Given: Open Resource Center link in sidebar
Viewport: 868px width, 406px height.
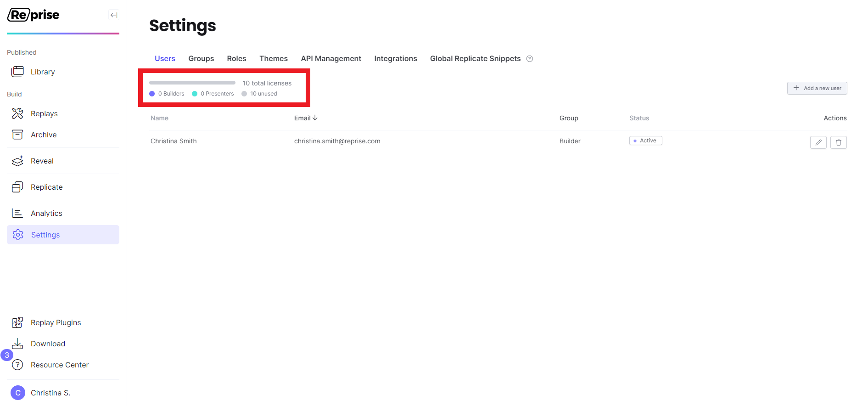Looking at the screenshot, I should click(x=60, y=365).
